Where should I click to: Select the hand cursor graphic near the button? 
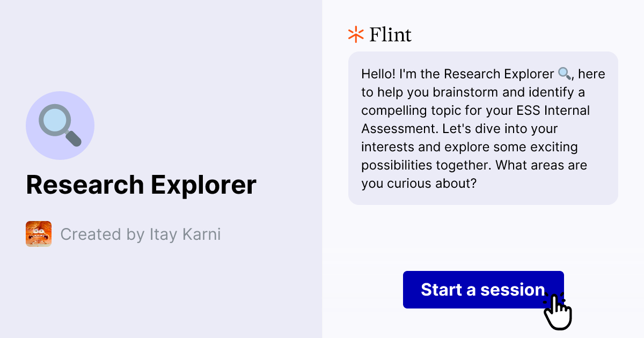(x=558, y=311)
